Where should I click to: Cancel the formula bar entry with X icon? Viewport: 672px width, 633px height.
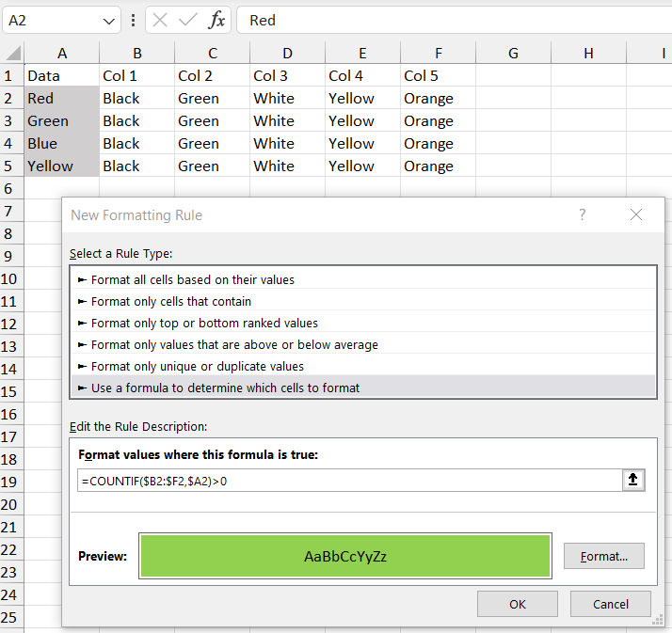(160, 20)
